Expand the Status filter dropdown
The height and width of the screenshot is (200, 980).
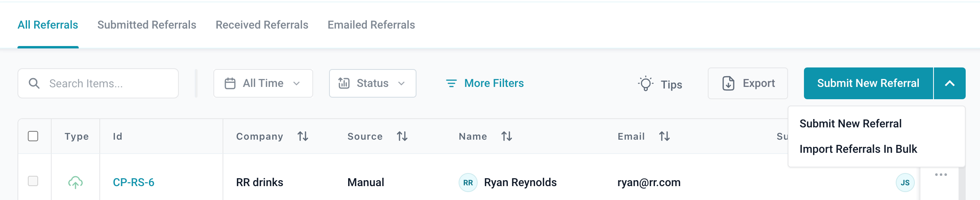[372, 83]
